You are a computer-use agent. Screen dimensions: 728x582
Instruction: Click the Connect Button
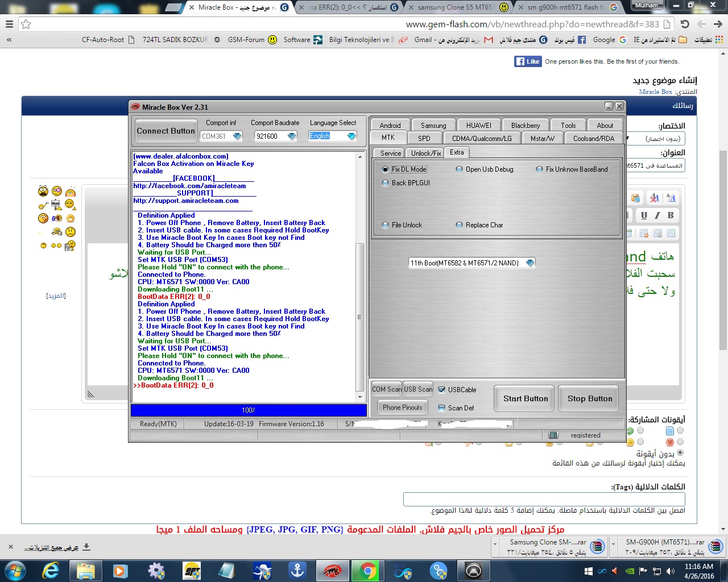(166, 131)
